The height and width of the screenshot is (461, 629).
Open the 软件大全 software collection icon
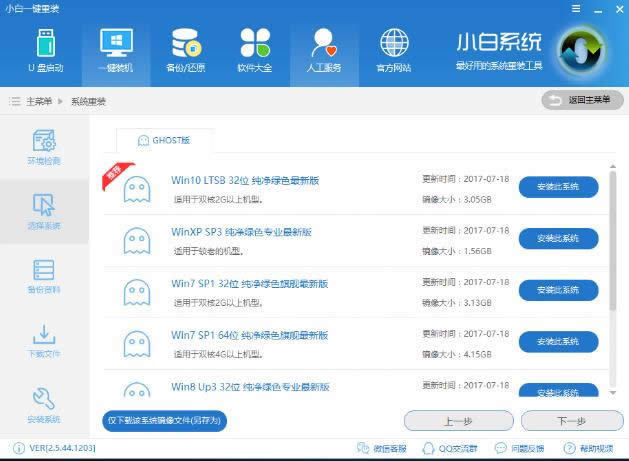tap(256, 50)
